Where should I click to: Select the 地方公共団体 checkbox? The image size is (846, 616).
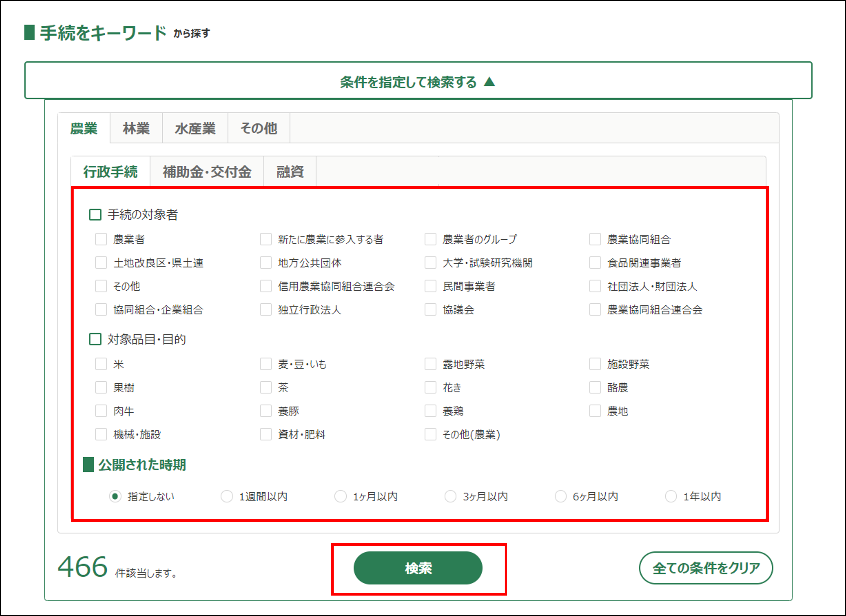point(266,263)
